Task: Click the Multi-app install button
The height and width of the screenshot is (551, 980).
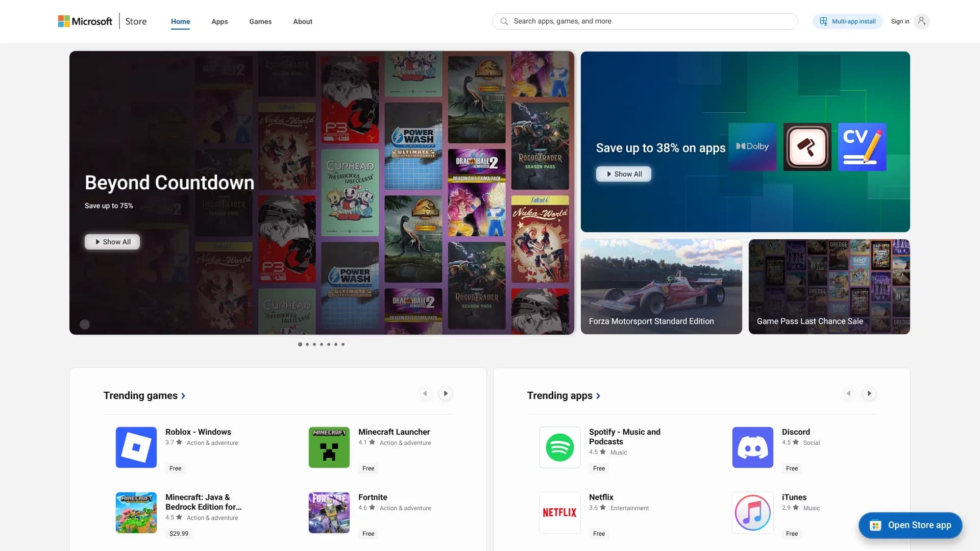Action: pos(847,21)
